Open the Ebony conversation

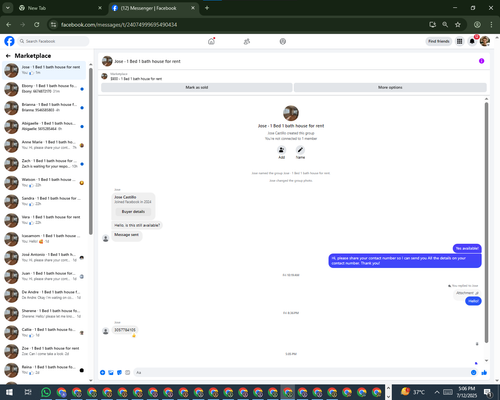tap(44, 89)
